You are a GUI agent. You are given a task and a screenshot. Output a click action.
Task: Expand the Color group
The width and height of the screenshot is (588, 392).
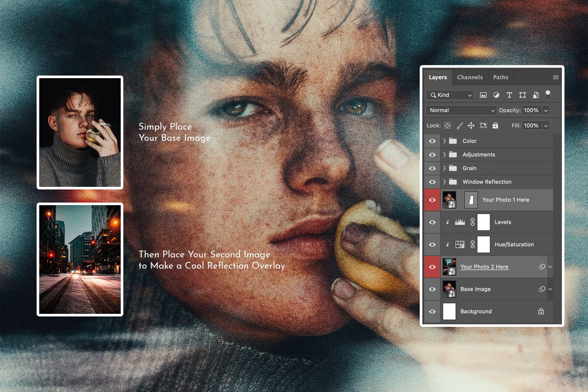tap(444, 141)
